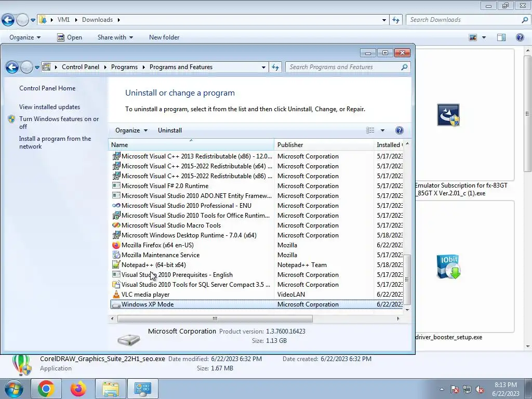Click the search magnifier in Programs and Features

[404, 67]
